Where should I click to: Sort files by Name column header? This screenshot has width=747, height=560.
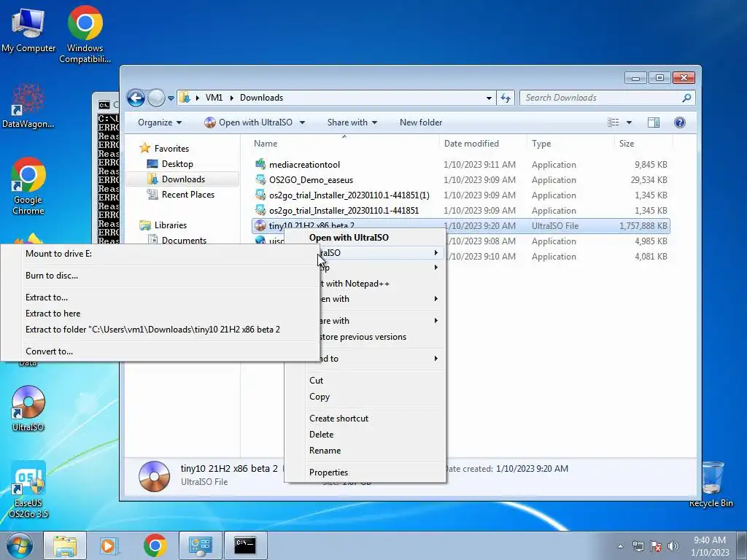344,144
